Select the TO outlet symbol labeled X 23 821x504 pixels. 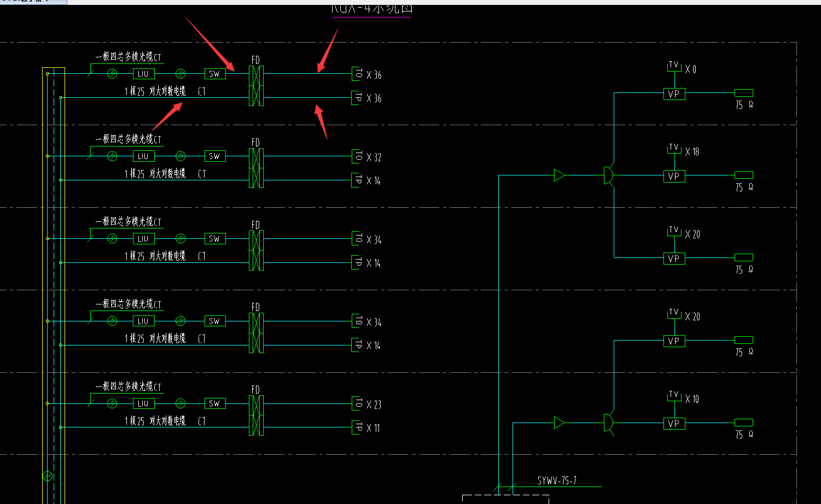pos(357,403)
